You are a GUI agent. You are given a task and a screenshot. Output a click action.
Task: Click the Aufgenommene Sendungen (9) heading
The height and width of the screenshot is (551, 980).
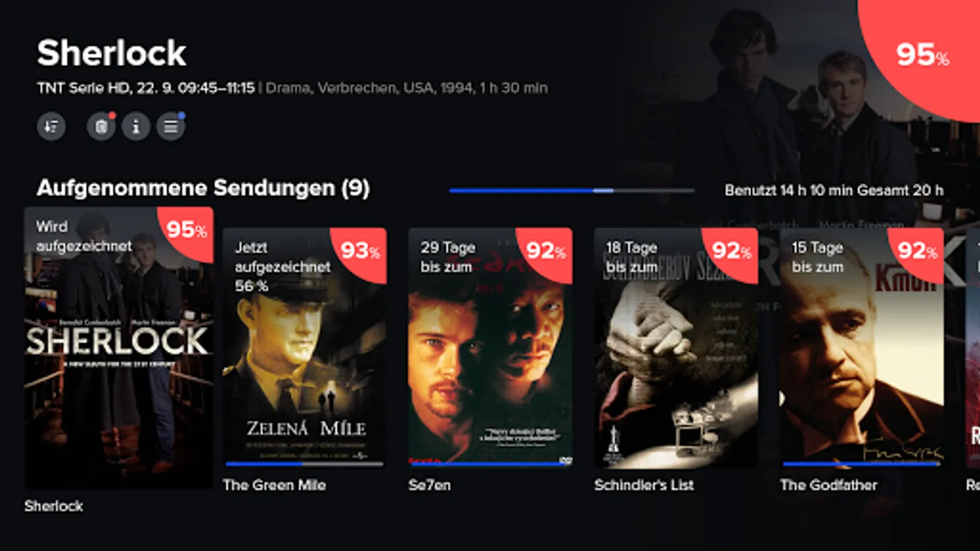tap(203, 188)
